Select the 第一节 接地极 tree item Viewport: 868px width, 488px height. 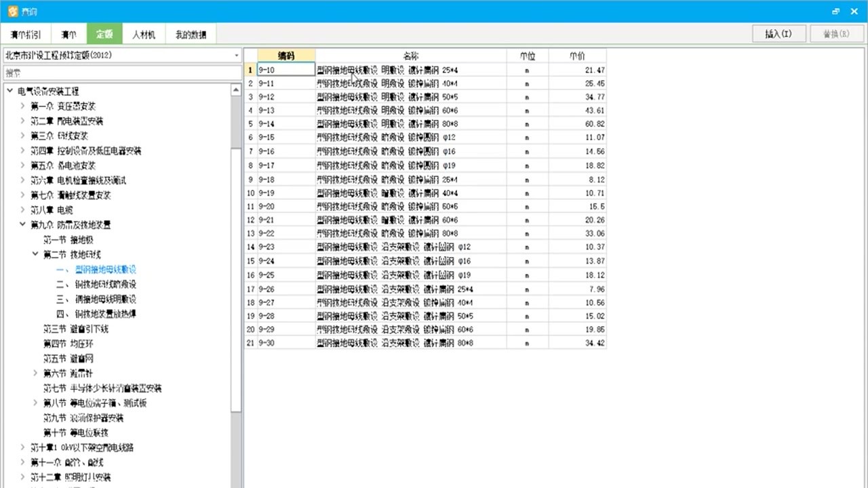click(68, 239)
